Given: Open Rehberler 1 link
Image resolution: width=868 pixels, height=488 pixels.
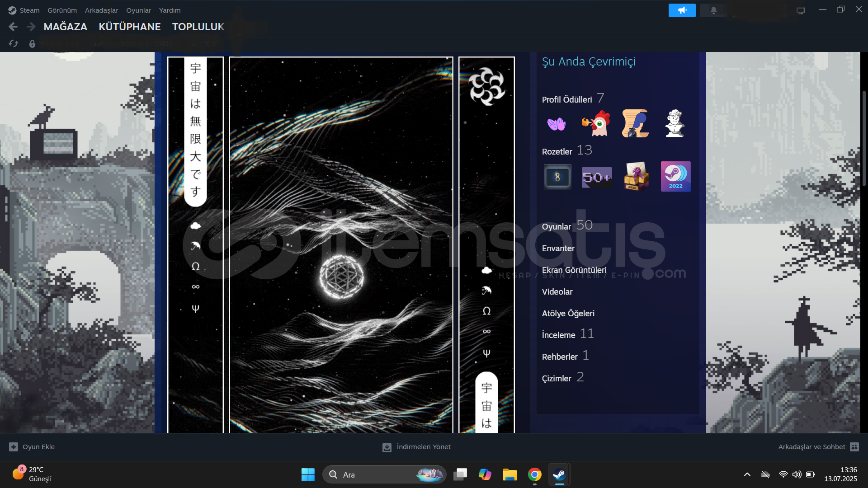Looking at the screenshot, I should click(x=565, y=356).
